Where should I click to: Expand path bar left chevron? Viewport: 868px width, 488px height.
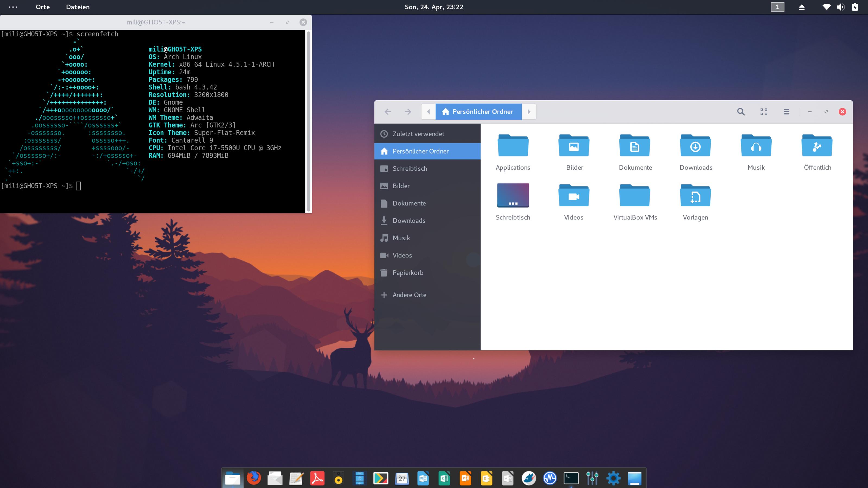click(428, 112)
